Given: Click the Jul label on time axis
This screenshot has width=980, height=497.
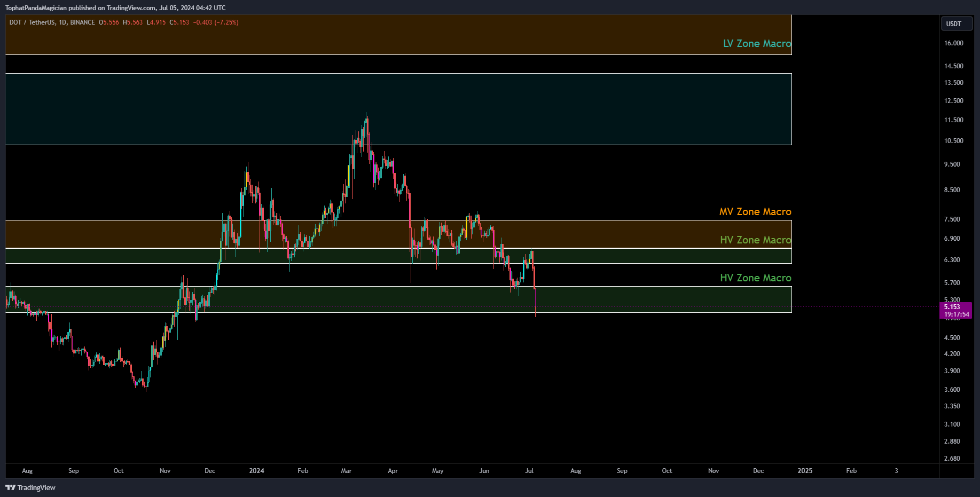Looking at the screenshot, I should 529,471.
